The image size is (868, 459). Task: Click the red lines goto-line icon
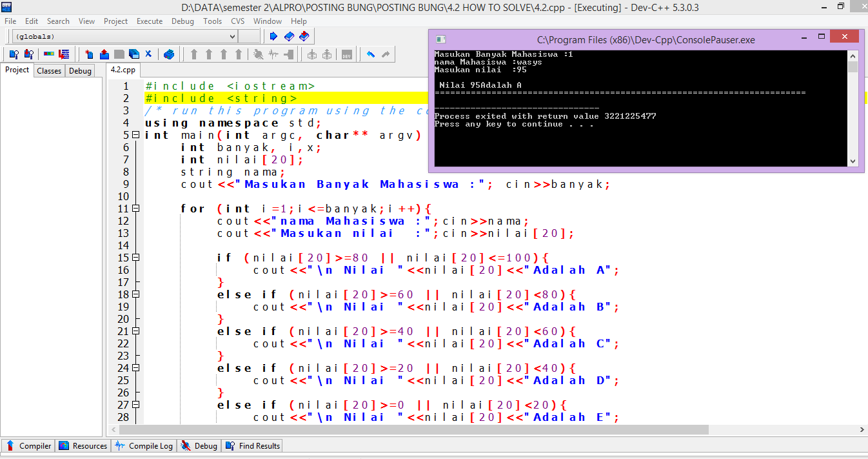64,54
